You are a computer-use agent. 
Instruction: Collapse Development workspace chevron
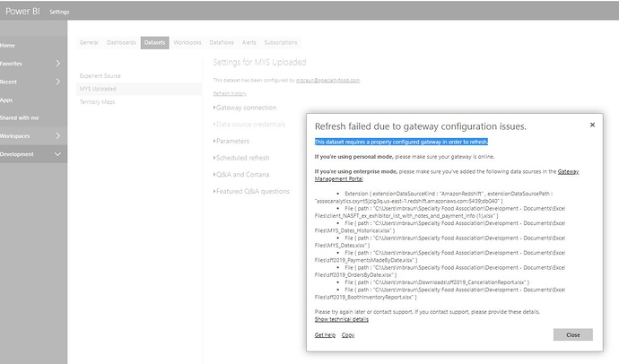click(x=57, y=154)
